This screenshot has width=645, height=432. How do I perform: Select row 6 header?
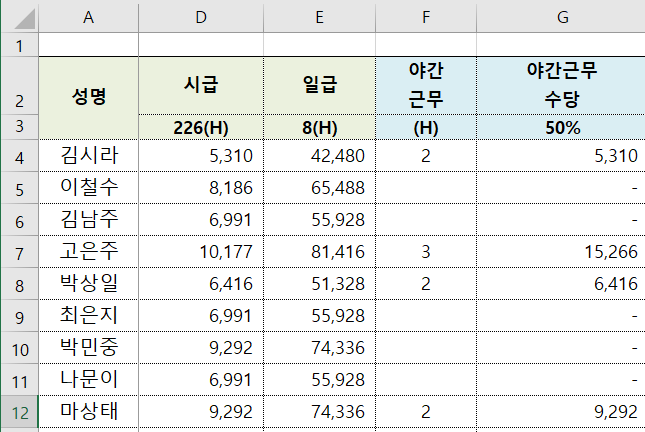pos(19,220)
